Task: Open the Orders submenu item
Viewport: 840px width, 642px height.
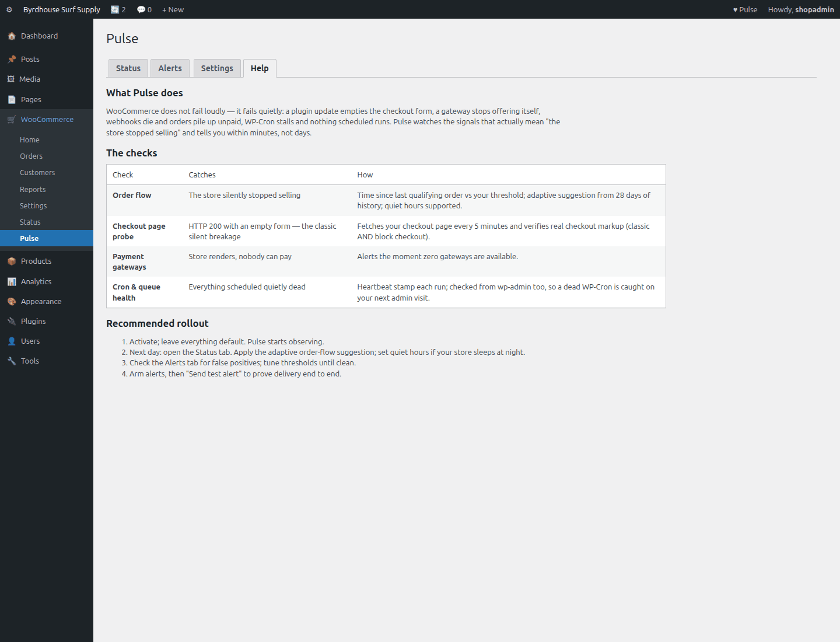Action: click(x=47, y=156)
